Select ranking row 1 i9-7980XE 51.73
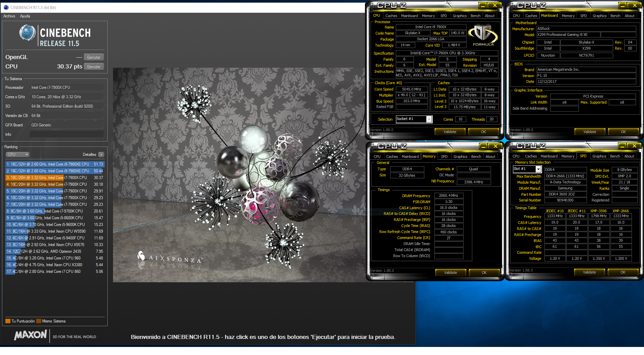This screenshot has height=355, width=644. [55, 164]
